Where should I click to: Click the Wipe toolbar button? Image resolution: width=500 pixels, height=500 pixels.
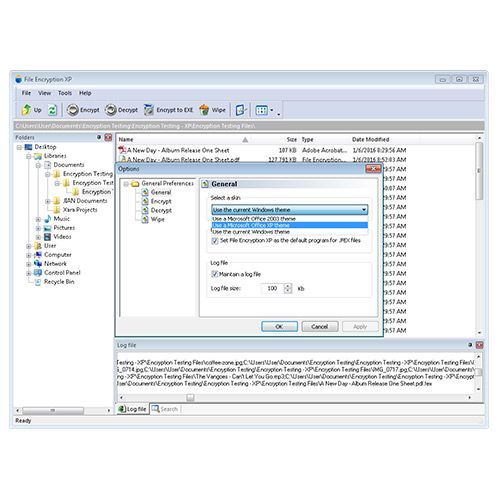coord(212,110)
